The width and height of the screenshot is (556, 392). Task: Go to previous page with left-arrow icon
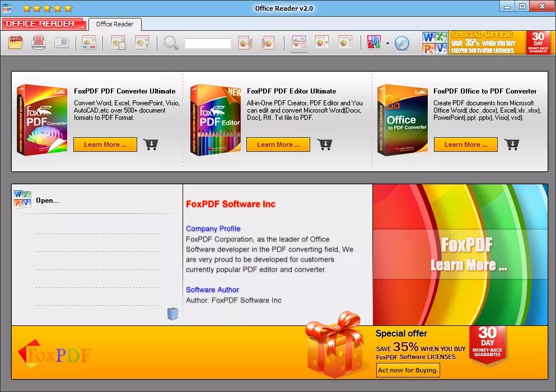pyautogui.click(x=245, y=43)
